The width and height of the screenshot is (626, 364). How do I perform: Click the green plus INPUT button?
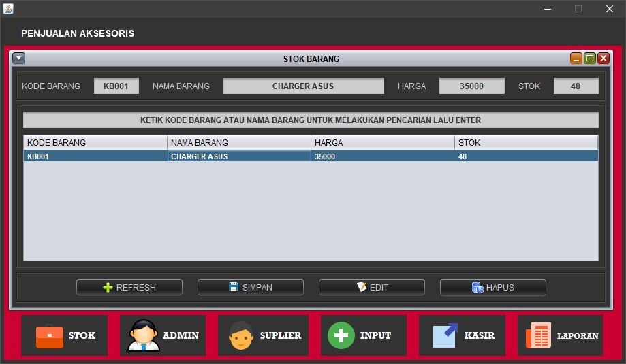(x=363, y=335)
